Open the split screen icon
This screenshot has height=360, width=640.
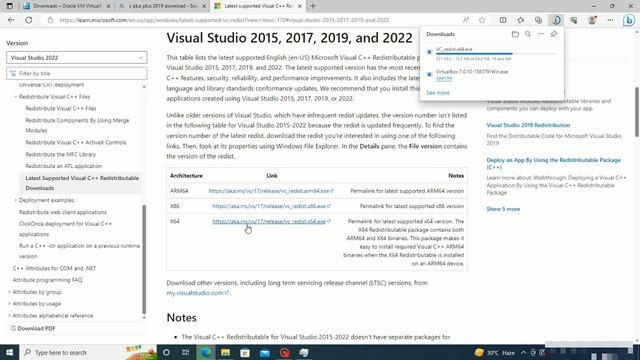click(503, 20)
